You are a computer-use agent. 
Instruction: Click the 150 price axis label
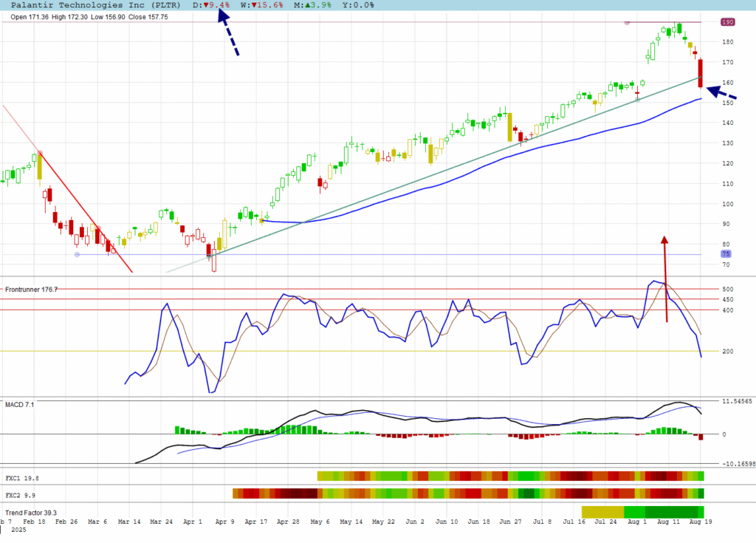[727, 103]
